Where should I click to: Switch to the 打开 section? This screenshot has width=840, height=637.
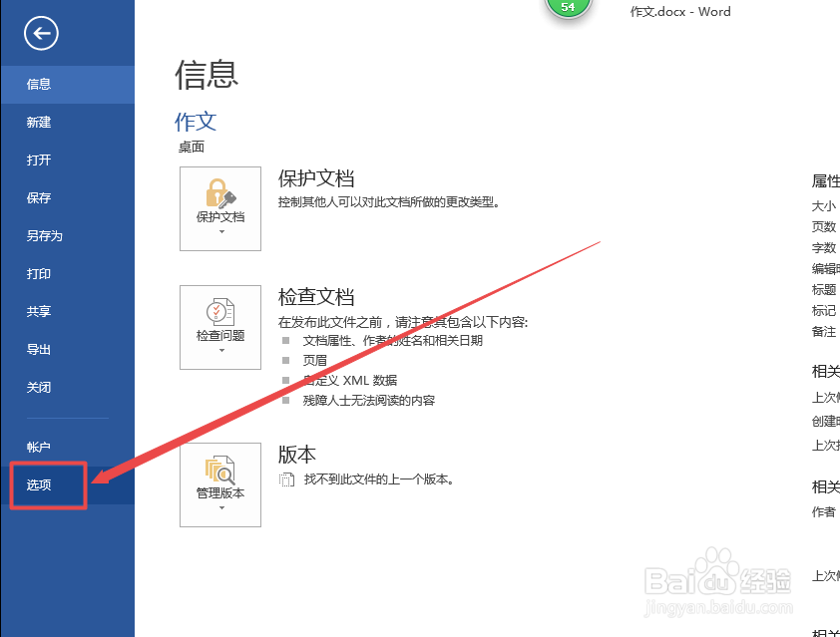(x=38, y=159)
